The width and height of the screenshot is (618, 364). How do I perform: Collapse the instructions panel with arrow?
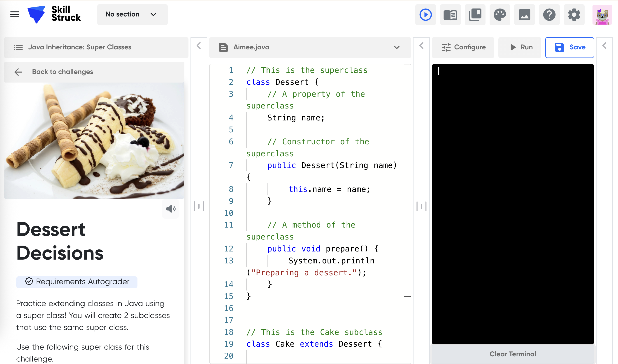click(199, 46)
